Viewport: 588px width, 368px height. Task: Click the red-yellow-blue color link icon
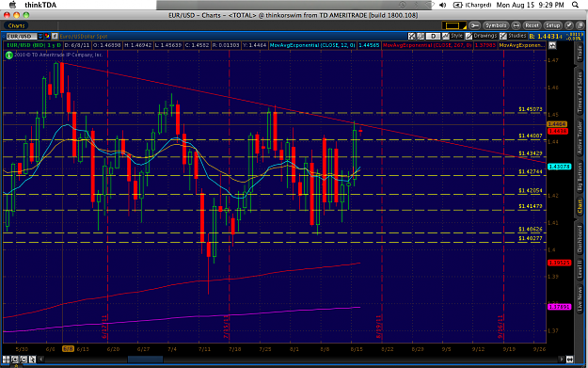pyautogui.click(x=47, y=37)
